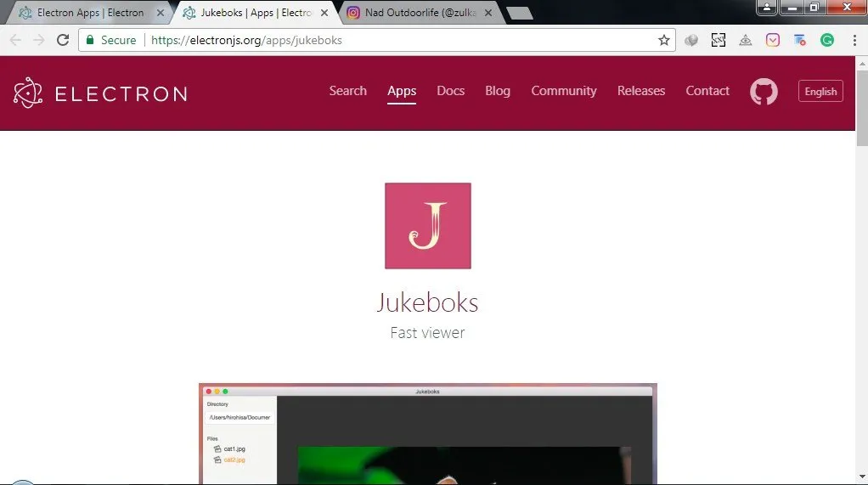Open the Pocket extension icon
The image size is (868, 485).
[773, 40]
